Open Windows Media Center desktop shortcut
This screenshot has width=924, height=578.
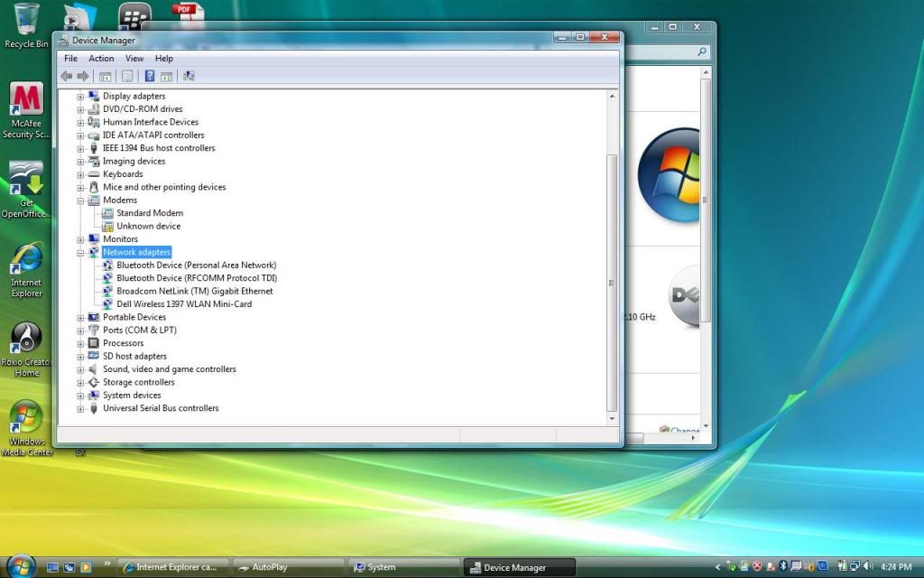[x=26, y=428]
